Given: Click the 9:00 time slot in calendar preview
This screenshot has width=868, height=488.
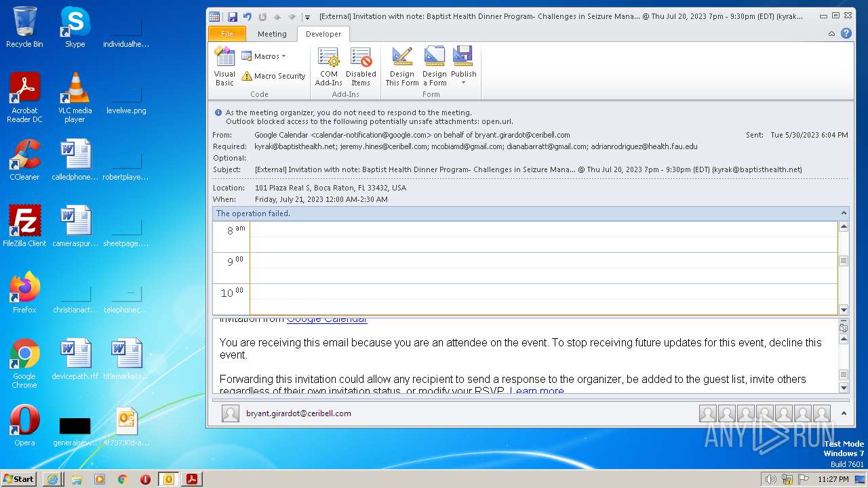Looking at the screenshot, I should click(544, 268).
